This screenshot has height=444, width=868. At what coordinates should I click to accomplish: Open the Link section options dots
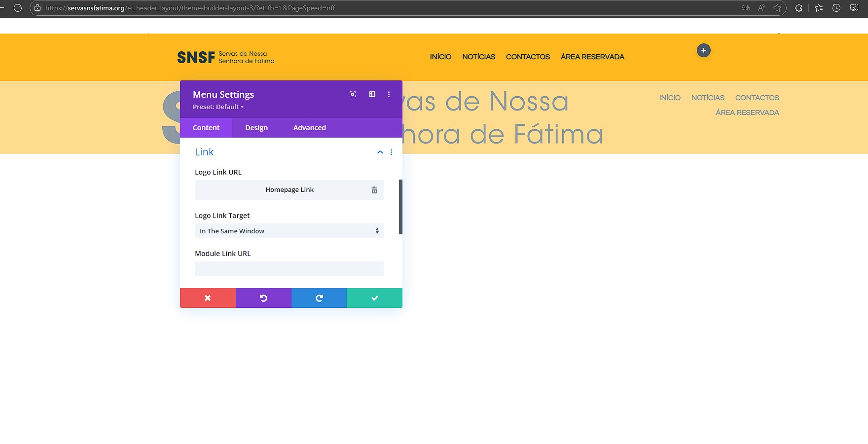(391, 152)
